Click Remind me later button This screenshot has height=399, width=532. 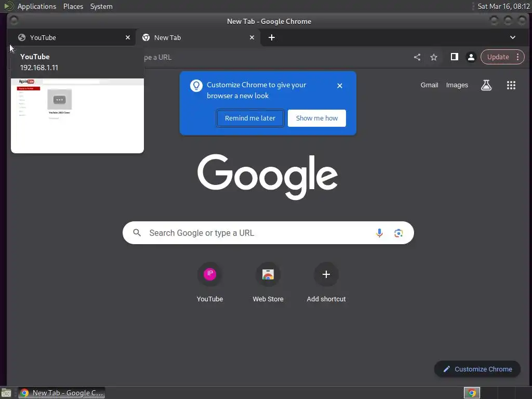250,118
